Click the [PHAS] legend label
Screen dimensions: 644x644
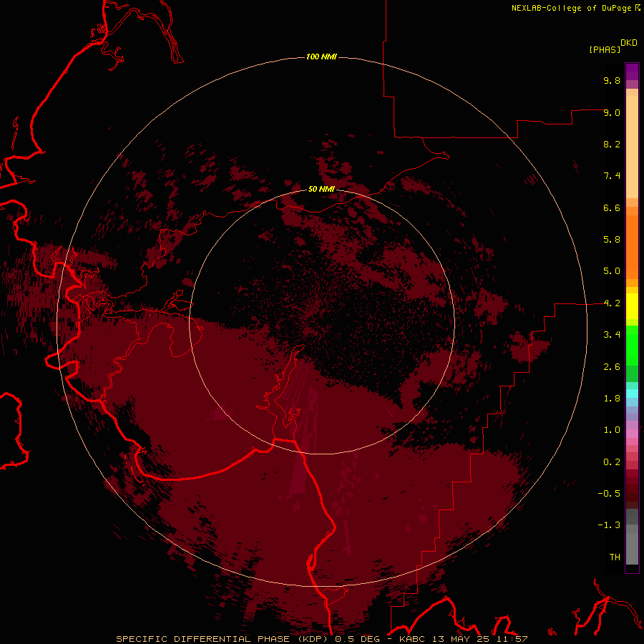tap(605, 50)
